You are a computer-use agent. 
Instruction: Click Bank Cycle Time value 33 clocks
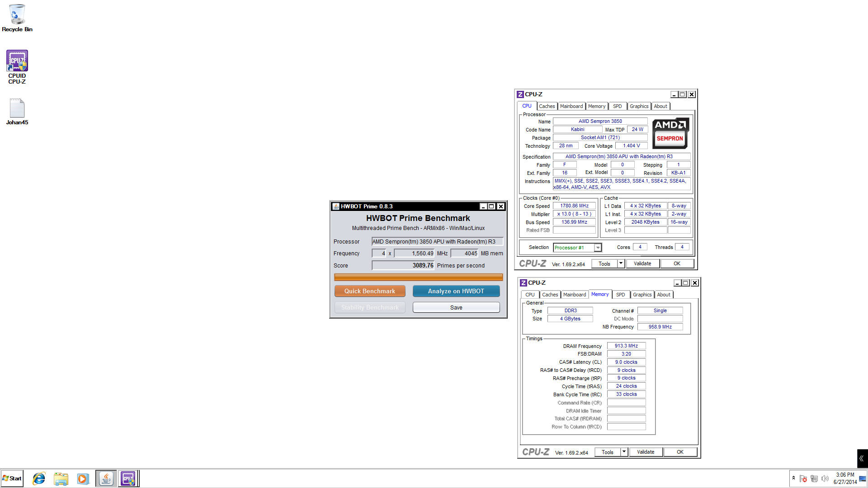(626, 394)
